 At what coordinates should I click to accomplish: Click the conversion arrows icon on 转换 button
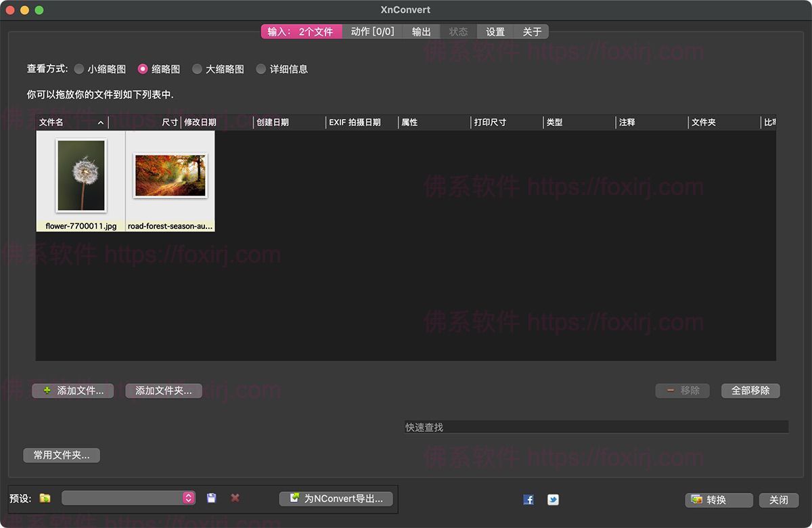[696, 500]
